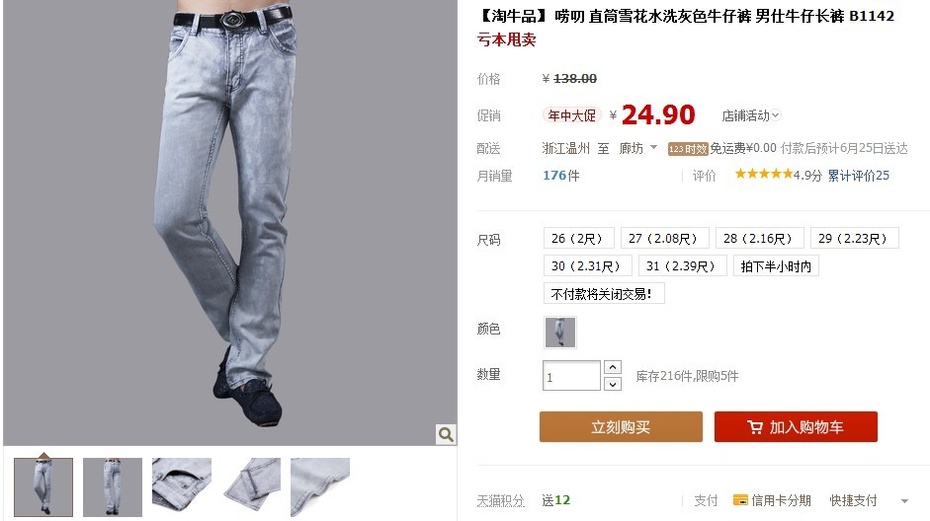Click the magnifier zoom icon on product image
The image size is (930, 521).
pyautogui.click(x=445, y=434)
